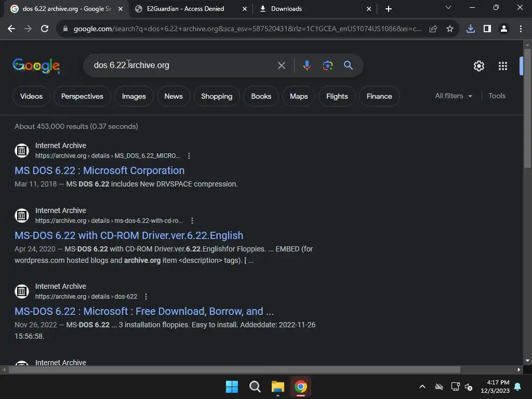This screenshot has width=532, height=399.
Task: Open MS DOS 6.22 : Microsoft Corporation link
Action: [x=99, y=170]
